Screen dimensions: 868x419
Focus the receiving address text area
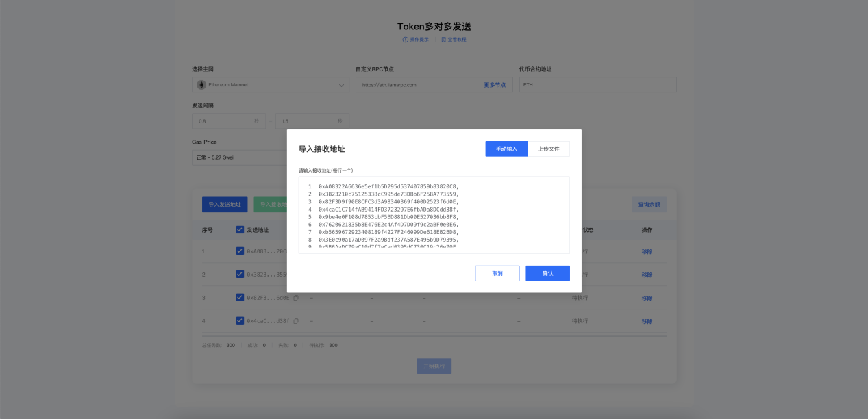point(434,215)
